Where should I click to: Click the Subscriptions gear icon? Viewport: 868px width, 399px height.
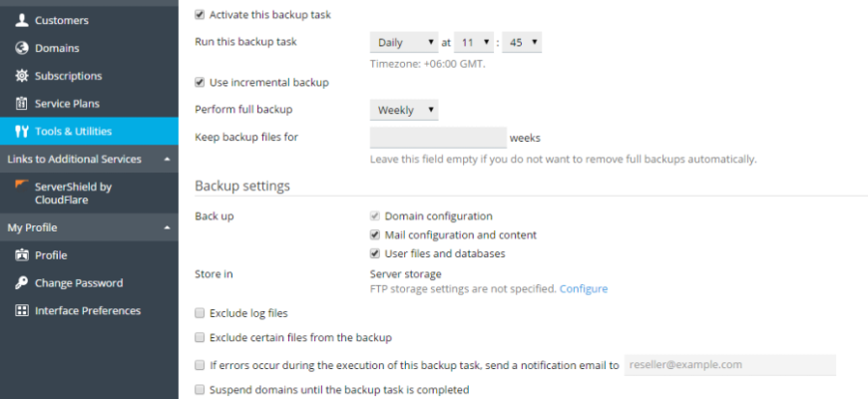22,76
